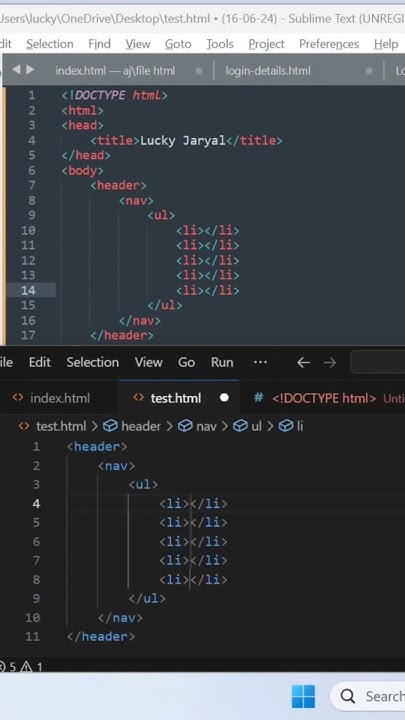The height and width of the screenshot is (720, 405).
Task: Click </header> on Sublime line 17
Action: (x=122, y=335)
